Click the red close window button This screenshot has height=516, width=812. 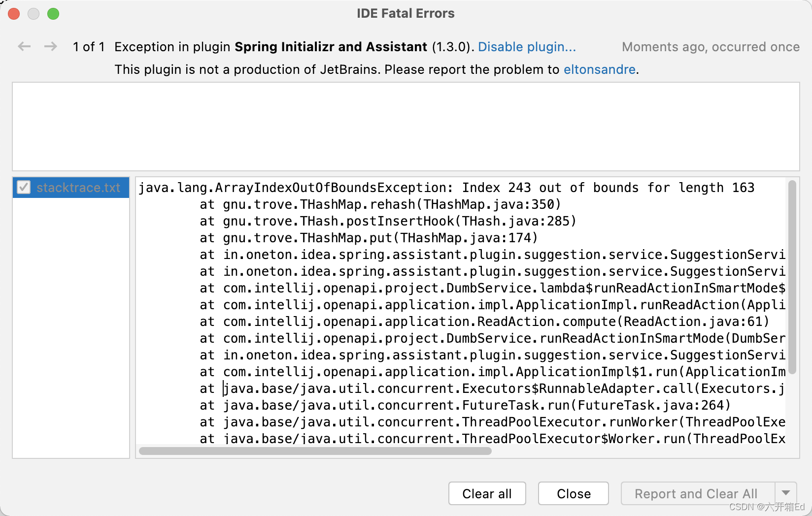(x=14, y=14)
